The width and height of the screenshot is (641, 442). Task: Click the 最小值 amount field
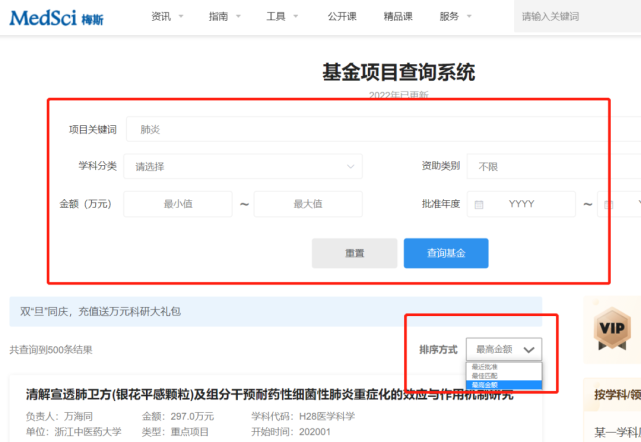178,204
